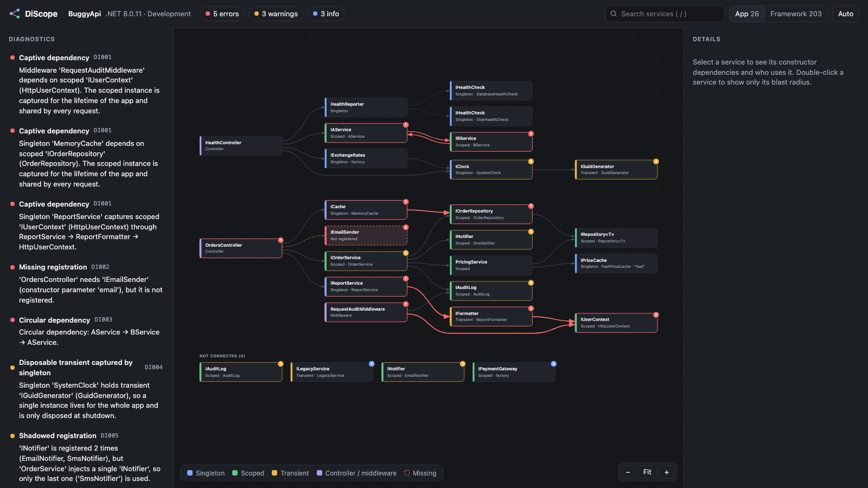Viewport: 868px width, 488px height.
Task: Click the red badge on IBService node
Action: [x=531, y=133]
